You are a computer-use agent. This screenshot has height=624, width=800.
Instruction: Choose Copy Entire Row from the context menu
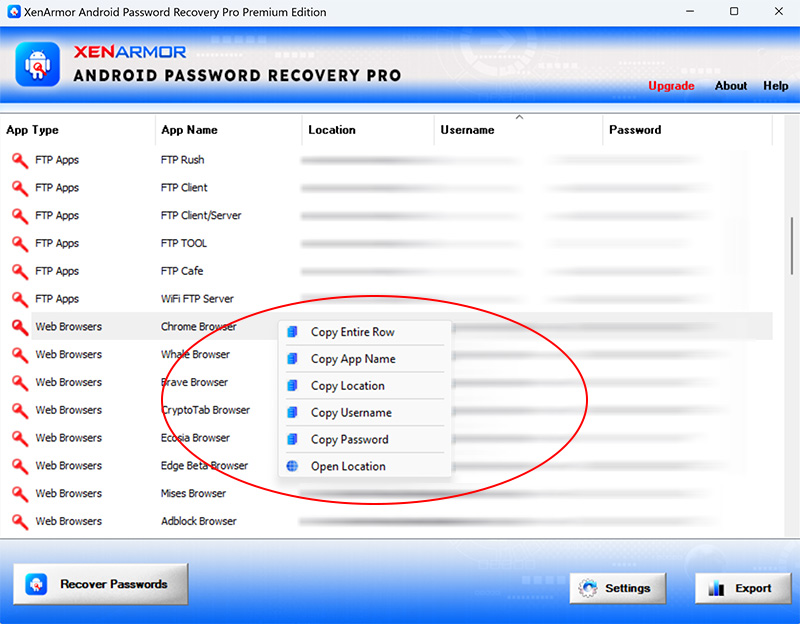pyautogui.click(x=365, y=332)
